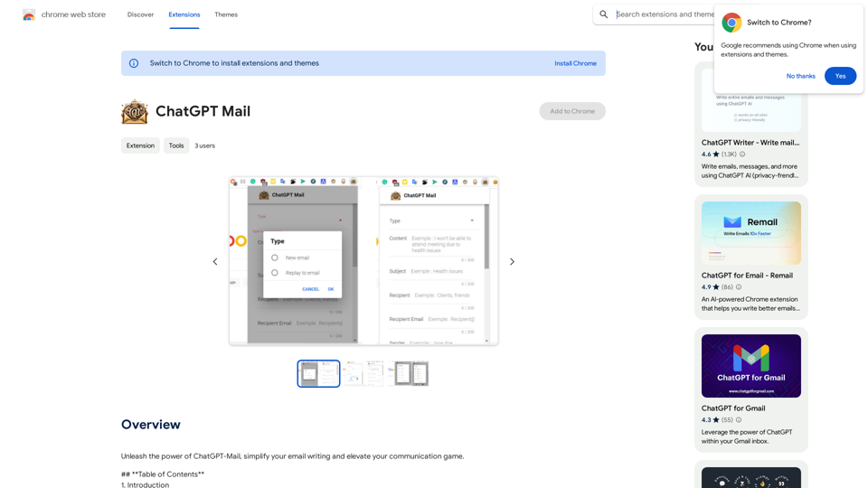Dismiss popup with No thanks

click(800, 76)
